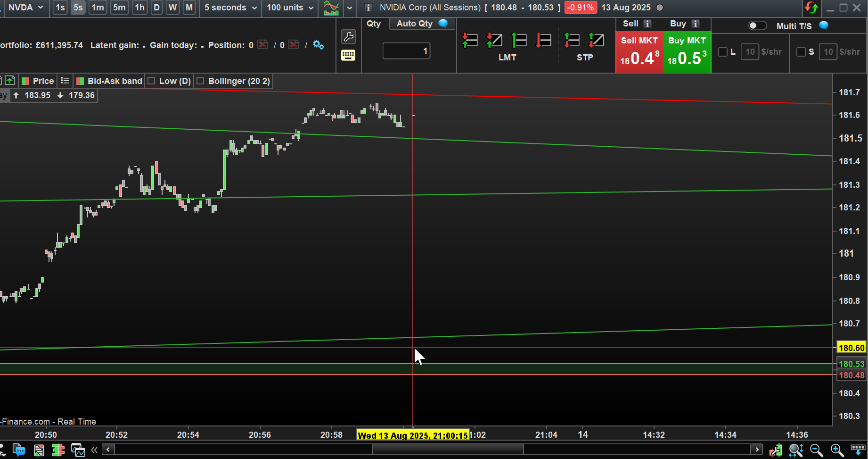
Task: Click the zoom in magnifier icon
Action: 837,450
